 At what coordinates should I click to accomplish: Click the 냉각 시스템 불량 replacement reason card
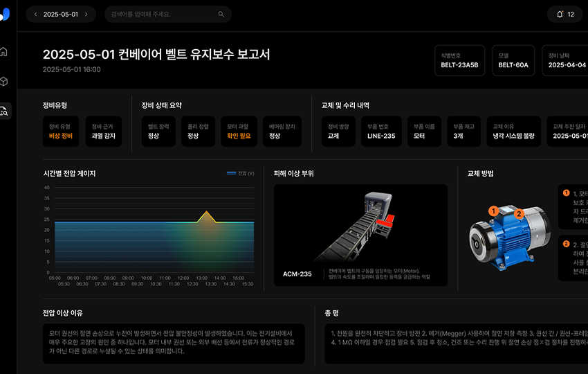click(x=513, y=132)
